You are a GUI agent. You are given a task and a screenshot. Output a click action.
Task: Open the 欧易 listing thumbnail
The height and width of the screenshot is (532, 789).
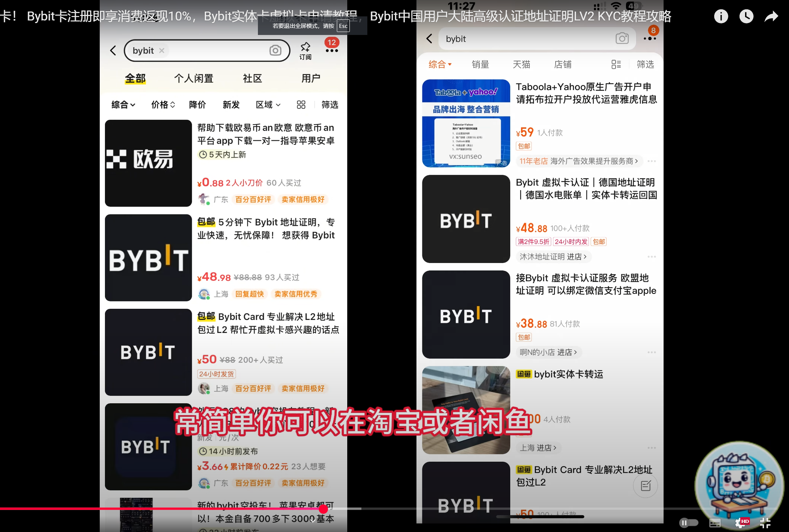click(148, 163)
